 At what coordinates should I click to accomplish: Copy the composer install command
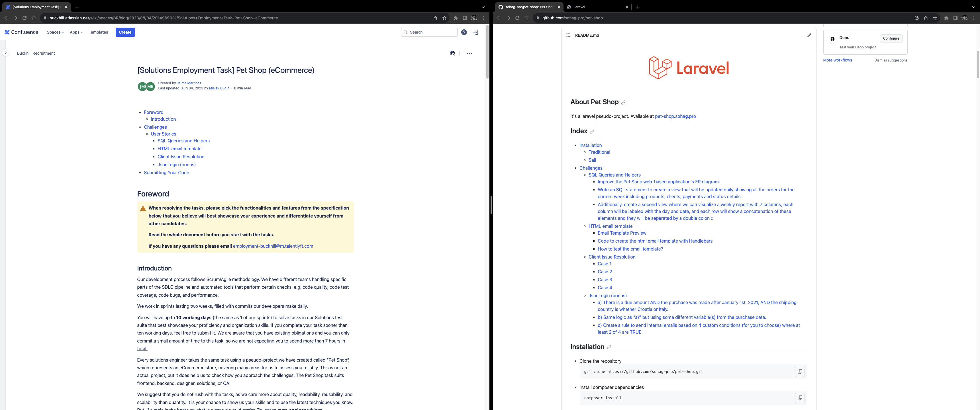(799, 398)
